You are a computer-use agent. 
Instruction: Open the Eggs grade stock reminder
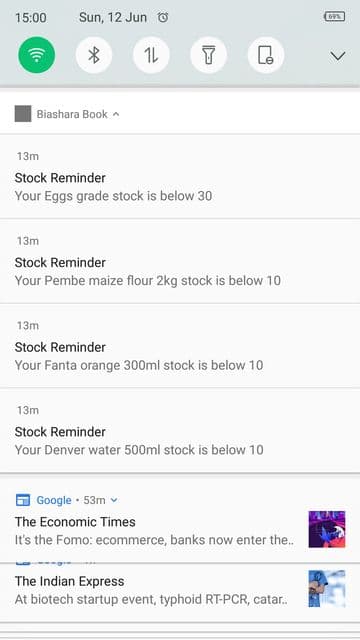[180, 176]
